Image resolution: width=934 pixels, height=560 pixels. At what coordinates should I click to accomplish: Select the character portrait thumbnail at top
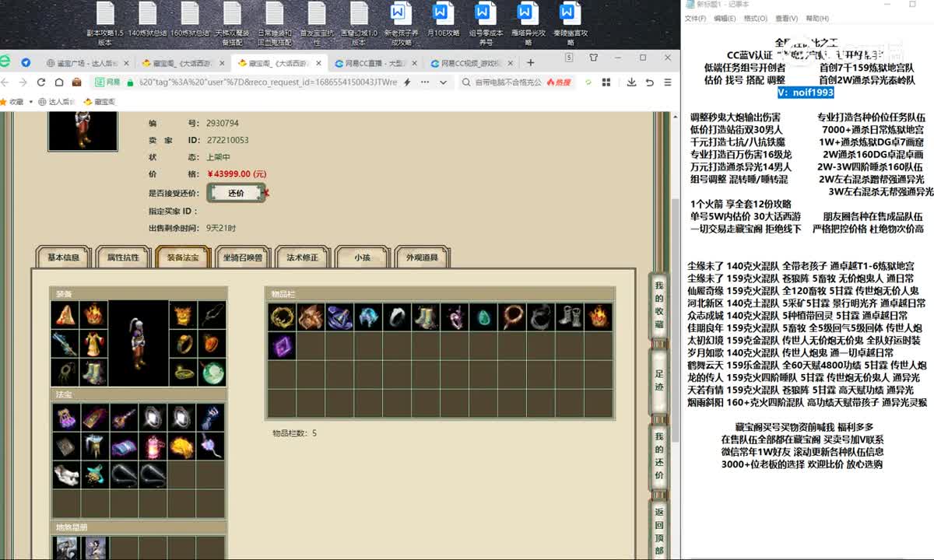tap(83, 130)
